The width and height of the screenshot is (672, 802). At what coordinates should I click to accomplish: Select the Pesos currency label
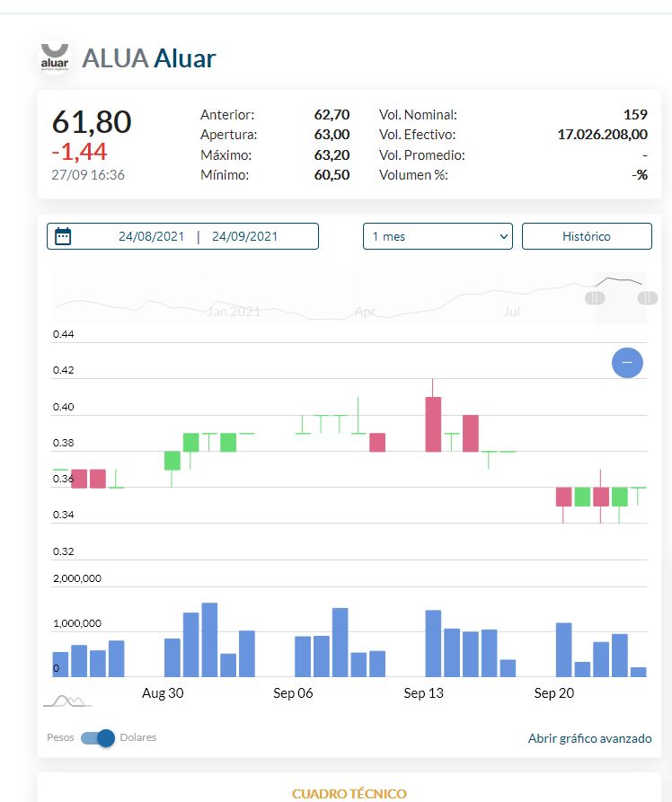(60, 737)
